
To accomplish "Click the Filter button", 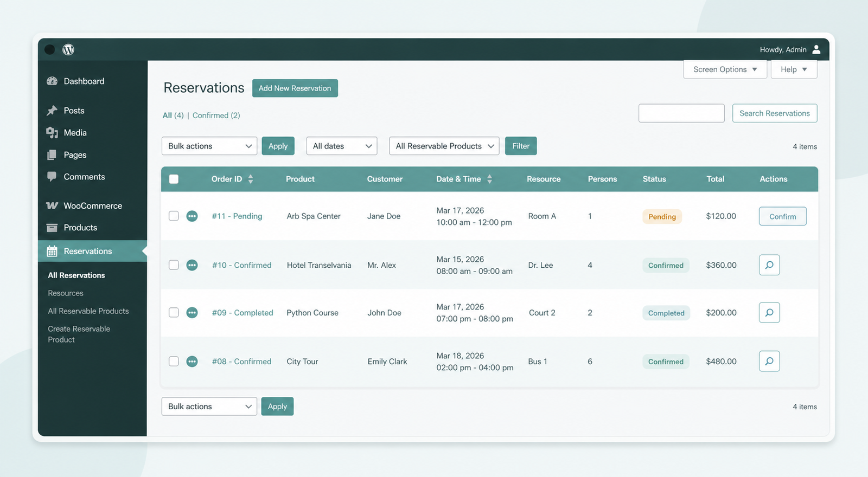I will coord(521,146).
